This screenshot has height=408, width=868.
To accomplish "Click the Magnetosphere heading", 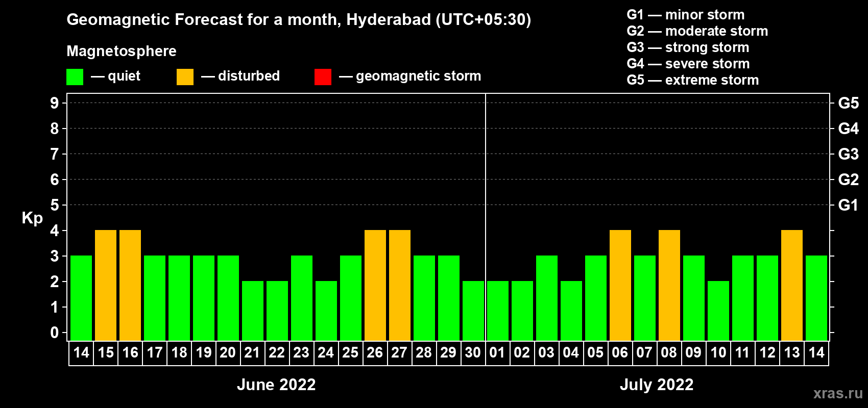I will point(122,51).
